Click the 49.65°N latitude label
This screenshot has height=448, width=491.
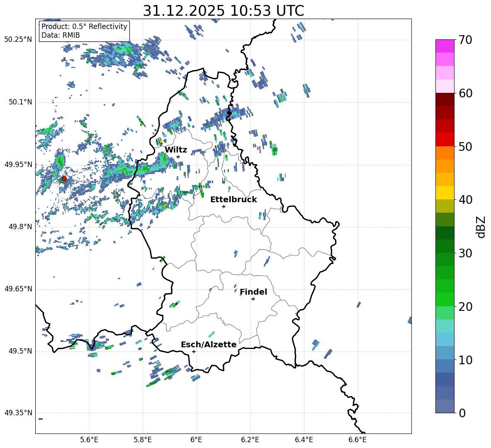pos(18,288)
